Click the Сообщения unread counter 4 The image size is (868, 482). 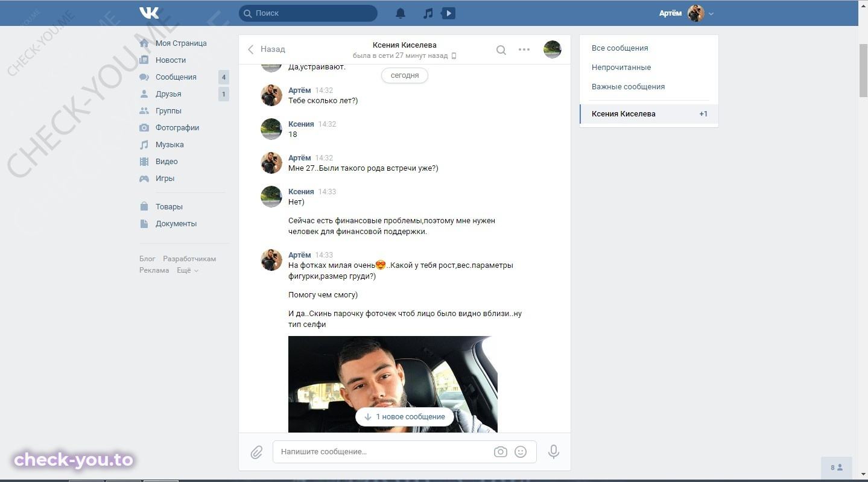point(224,77)
